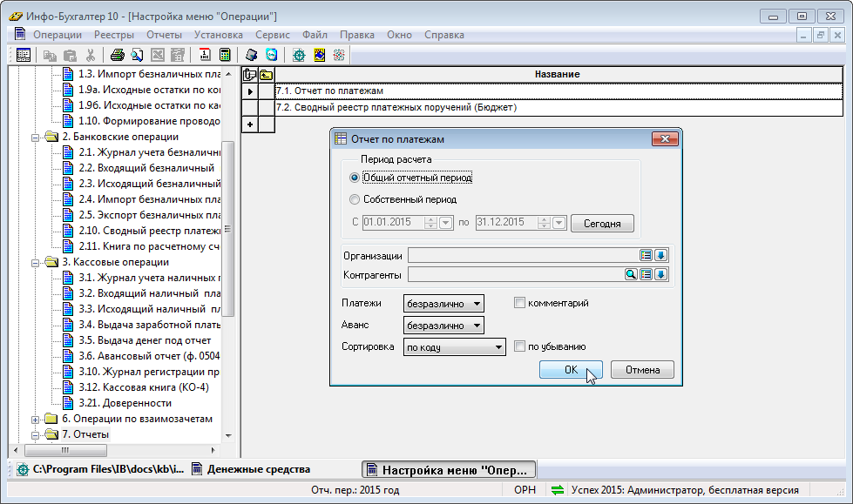Click the search magnifier icon in Контрагенты field
Screen dimensions: 853x504
[631, 275]
